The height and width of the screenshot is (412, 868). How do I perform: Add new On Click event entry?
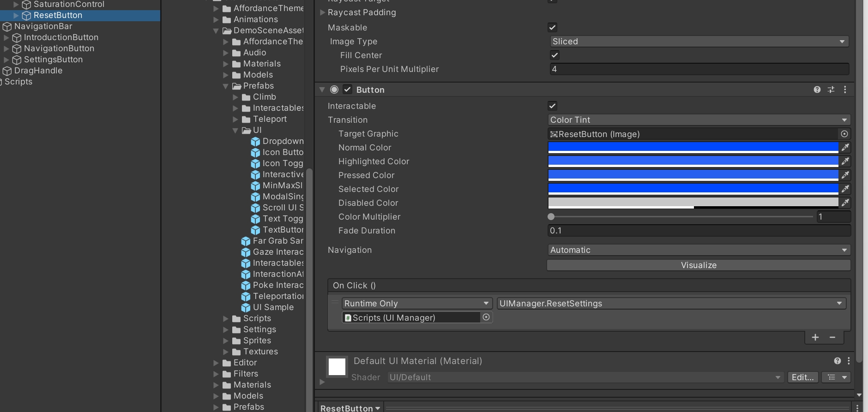[815, 337]
